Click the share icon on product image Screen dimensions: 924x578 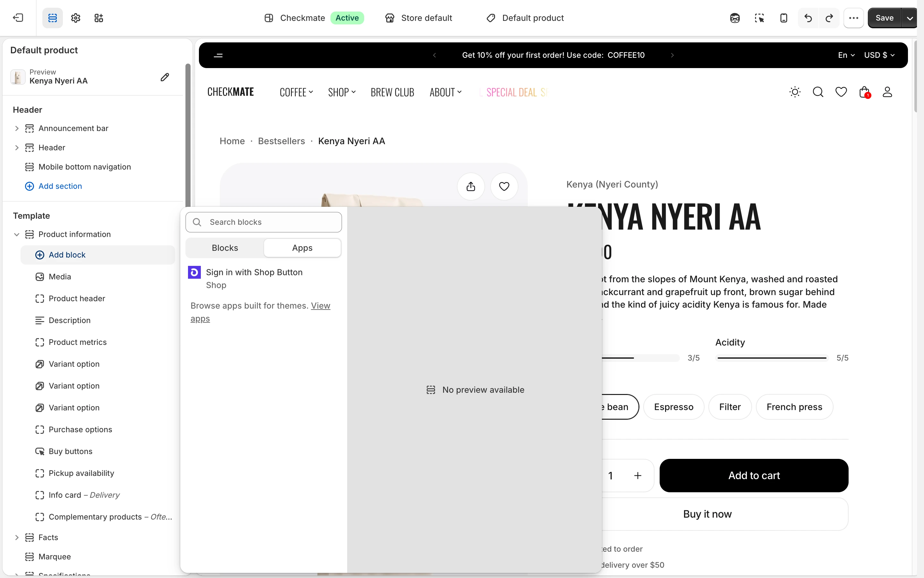[471, 187]
